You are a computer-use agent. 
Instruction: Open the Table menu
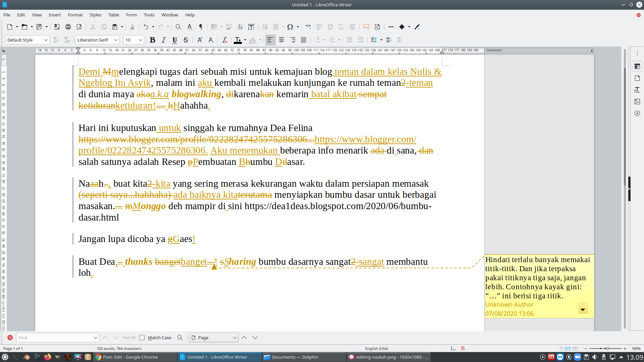[x=114, y=15]
